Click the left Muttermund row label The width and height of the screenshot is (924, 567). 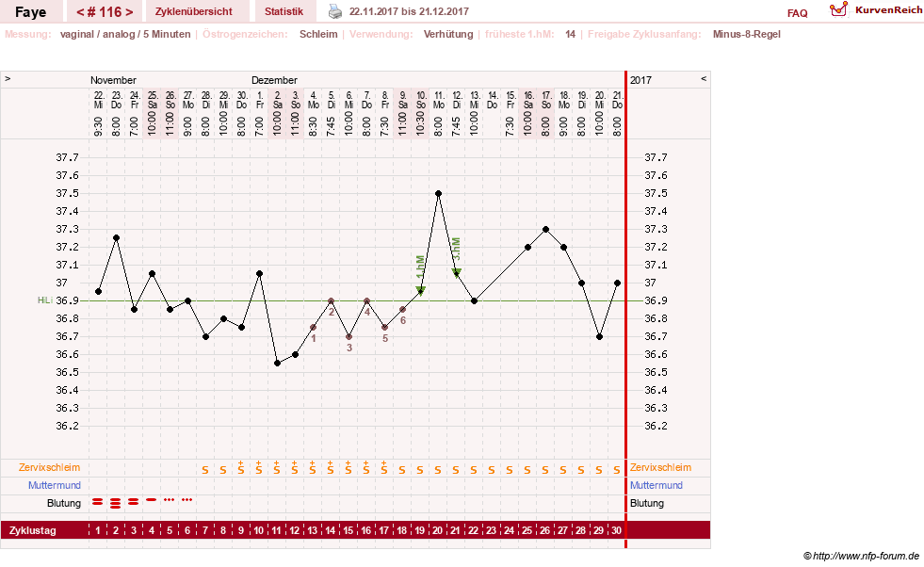[55, 485]
